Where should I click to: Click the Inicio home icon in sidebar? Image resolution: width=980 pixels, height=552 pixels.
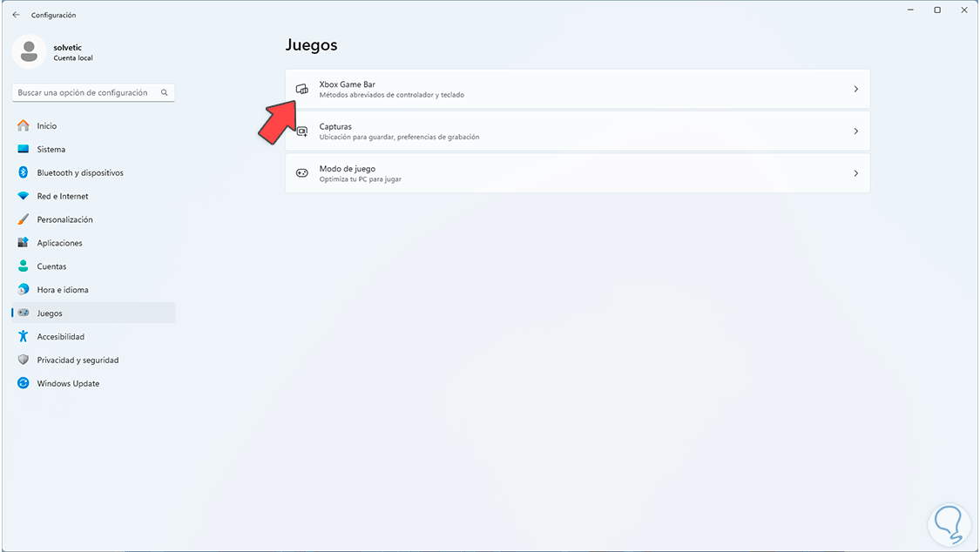click(x=24, y=126)
